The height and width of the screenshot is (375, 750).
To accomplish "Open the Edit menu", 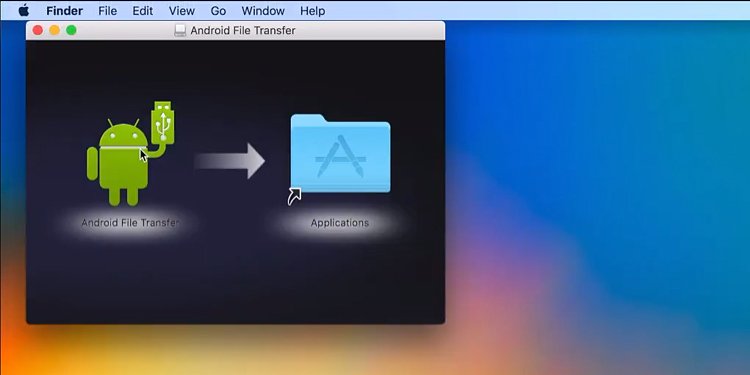I will [x=143, y=11].
